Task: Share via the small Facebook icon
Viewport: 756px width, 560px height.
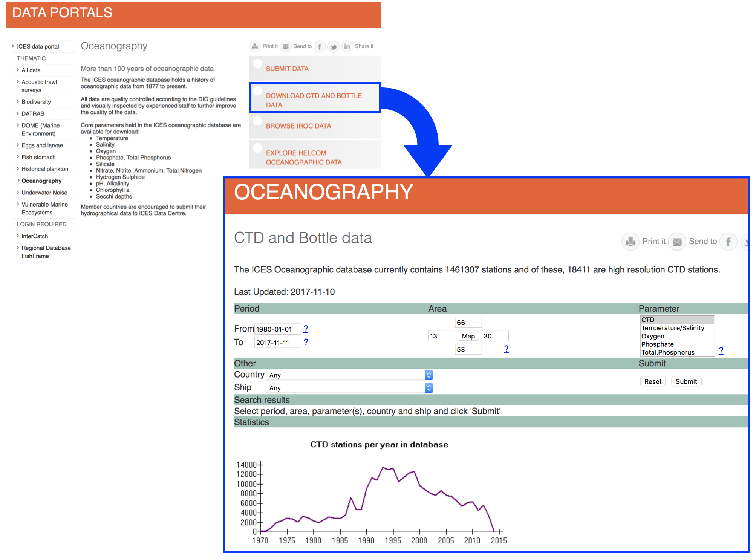Action: (320, 46)
